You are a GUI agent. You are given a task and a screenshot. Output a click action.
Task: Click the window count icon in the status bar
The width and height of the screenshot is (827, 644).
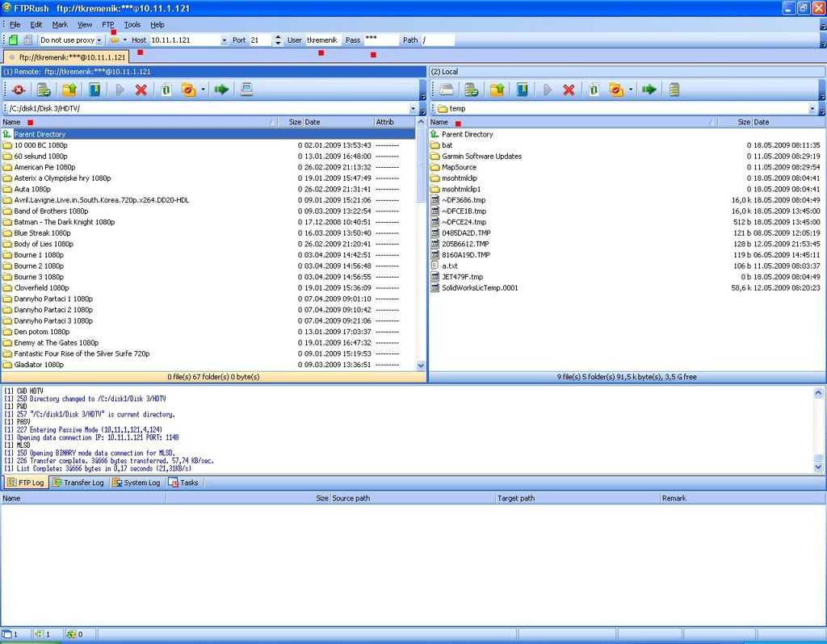pyautogui.click(x=6, y=634)
